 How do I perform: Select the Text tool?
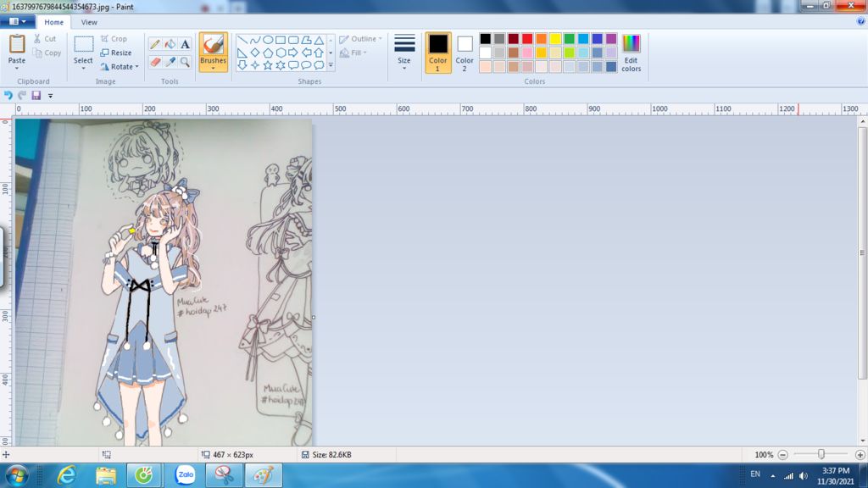tap(185, 44)
